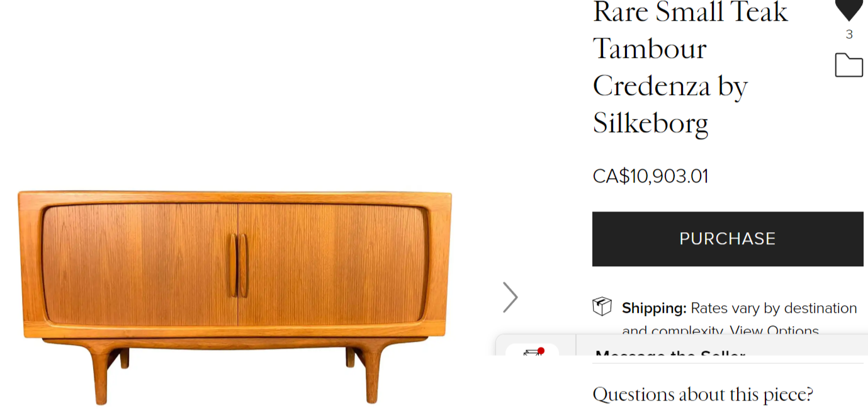Click the shipping box icon
Viewport: 868px width, 413px height.
coord(602,307)
